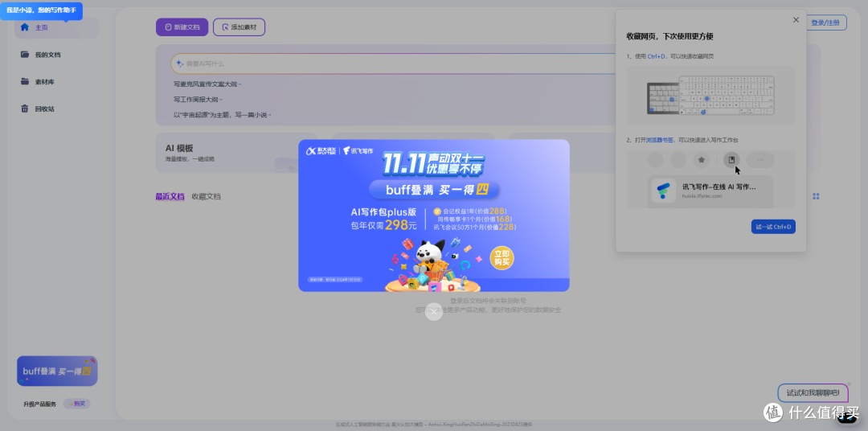
Task: Click the 登录/注册 login button
Action: click(x=825, y=23)
